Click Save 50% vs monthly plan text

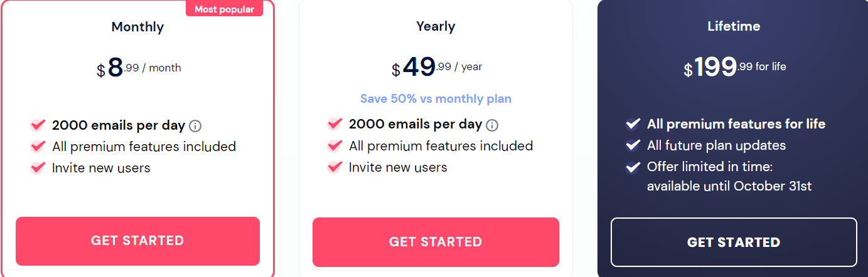click(x=436, y=99)
